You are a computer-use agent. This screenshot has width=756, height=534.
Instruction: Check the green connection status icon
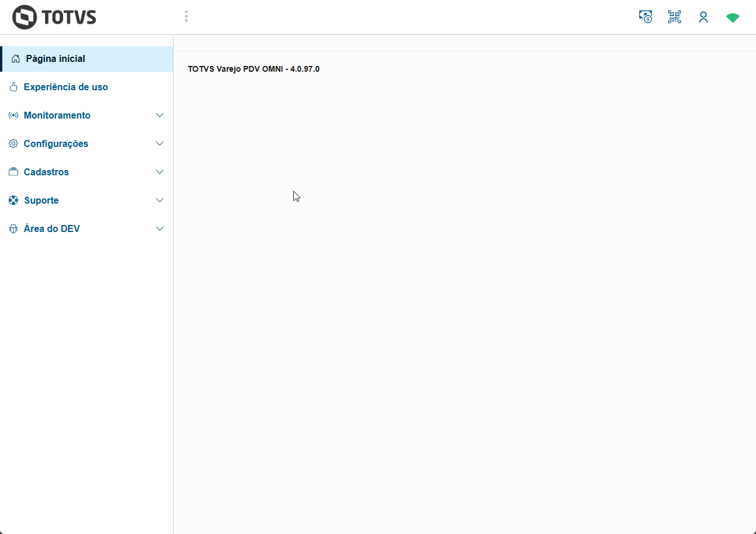[x=733, y=18]
